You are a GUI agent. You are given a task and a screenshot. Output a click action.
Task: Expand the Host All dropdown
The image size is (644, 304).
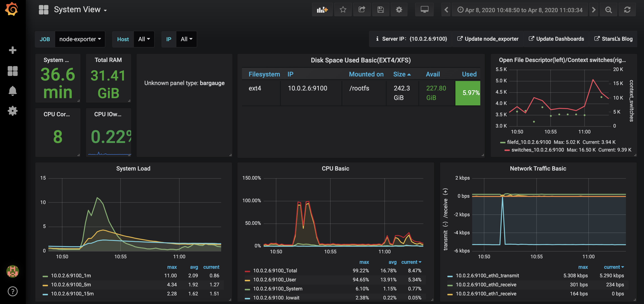(144, 39)
